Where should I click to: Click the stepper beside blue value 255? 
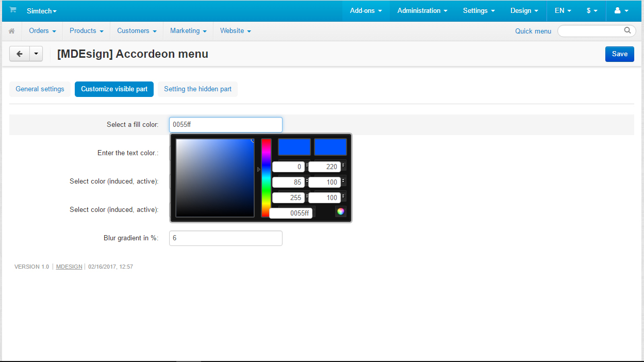[307, 197]
